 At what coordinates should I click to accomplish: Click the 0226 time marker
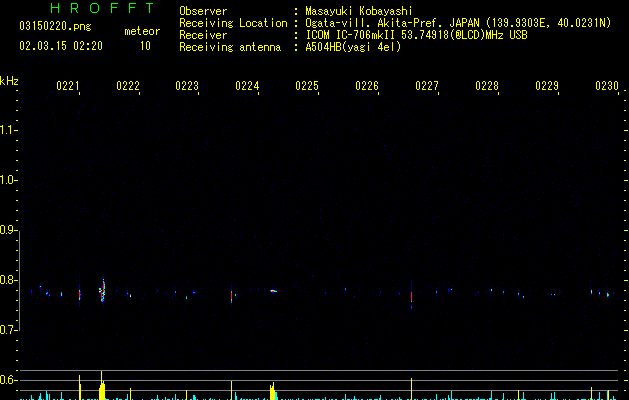pos(367,86)
